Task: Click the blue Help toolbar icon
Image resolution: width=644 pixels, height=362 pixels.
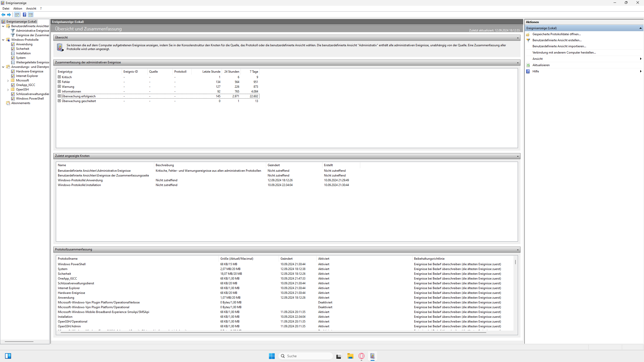Action: (24, 15)
